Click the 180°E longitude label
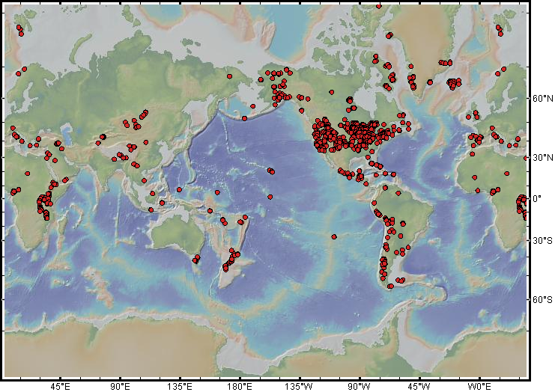 click(240, 387)
